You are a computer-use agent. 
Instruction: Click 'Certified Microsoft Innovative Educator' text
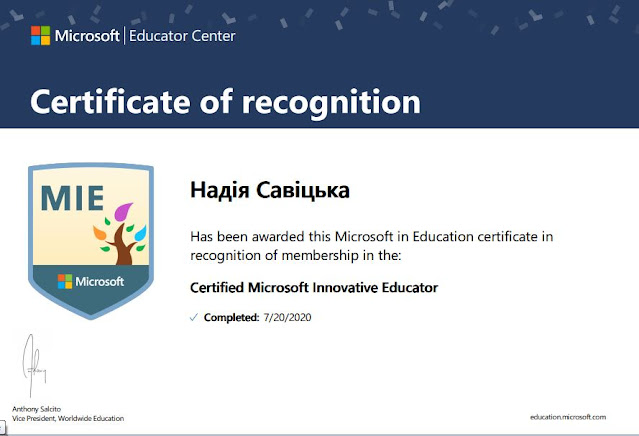coord(314,288)
